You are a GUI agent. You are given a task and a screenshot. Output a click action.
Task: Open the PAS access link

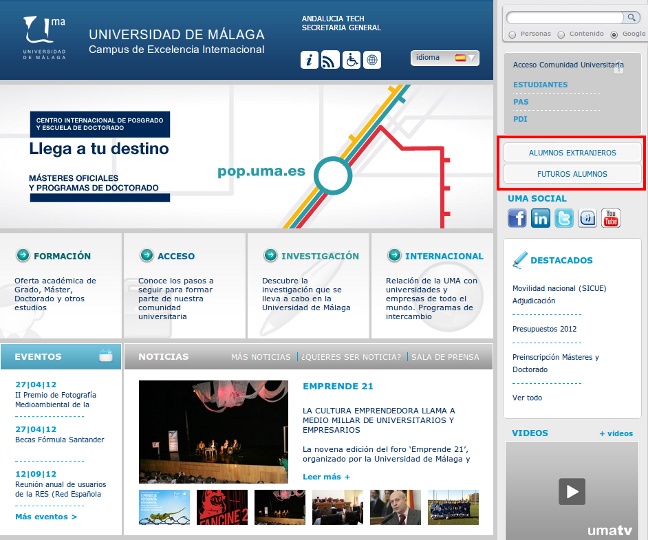(521, 102)
